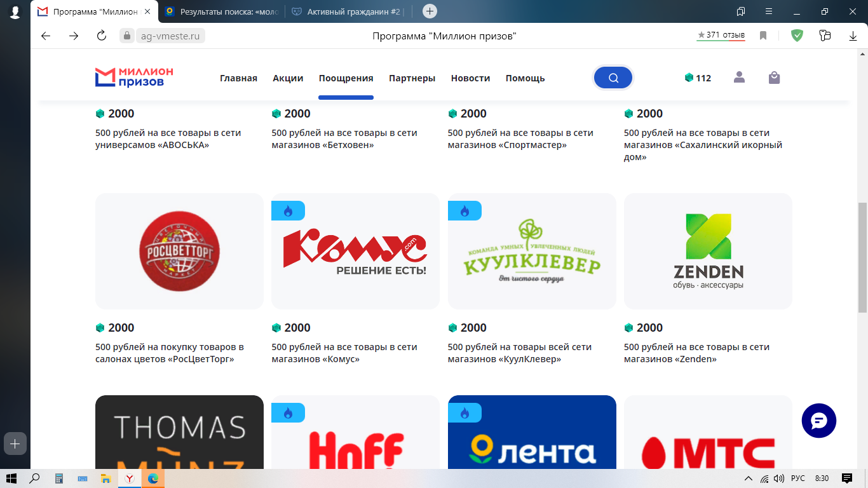Select the Zenden logo card
Image resolution: width=868 pixels, height=488 pixels.
(708, 251)
